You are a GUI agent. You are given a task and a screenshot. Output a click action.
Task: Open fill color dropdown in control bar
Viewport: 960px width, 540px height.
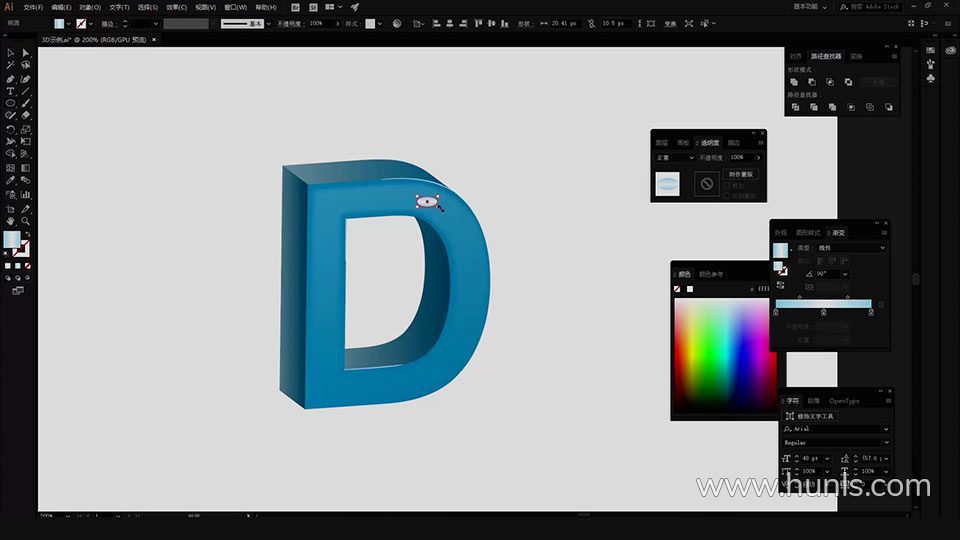click(69, 24)
